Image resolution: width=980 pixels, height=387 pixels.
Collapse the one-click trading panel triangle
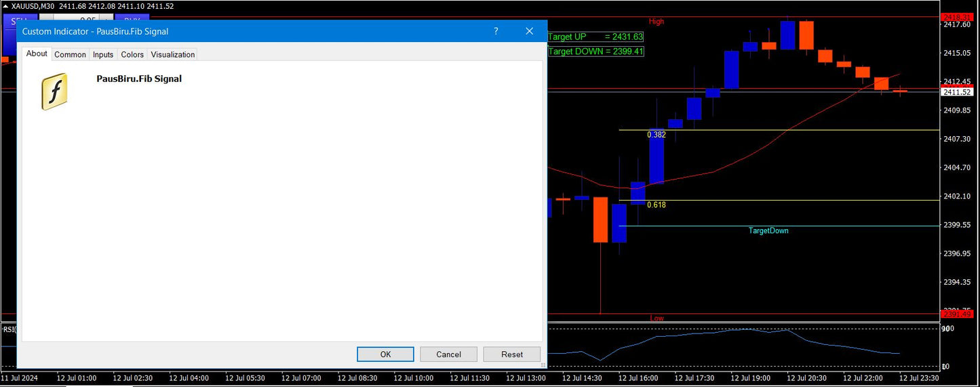[5, 6]
